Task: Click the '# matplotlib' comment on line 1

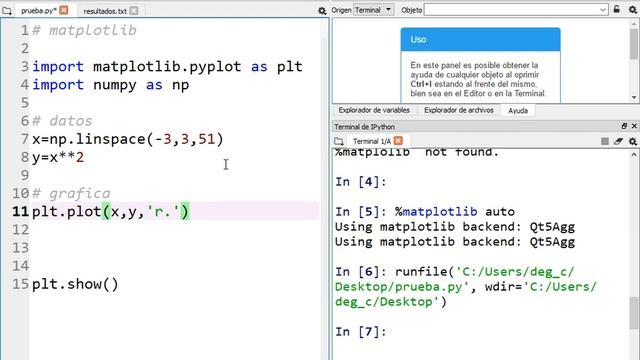Action: pos(84,30)
